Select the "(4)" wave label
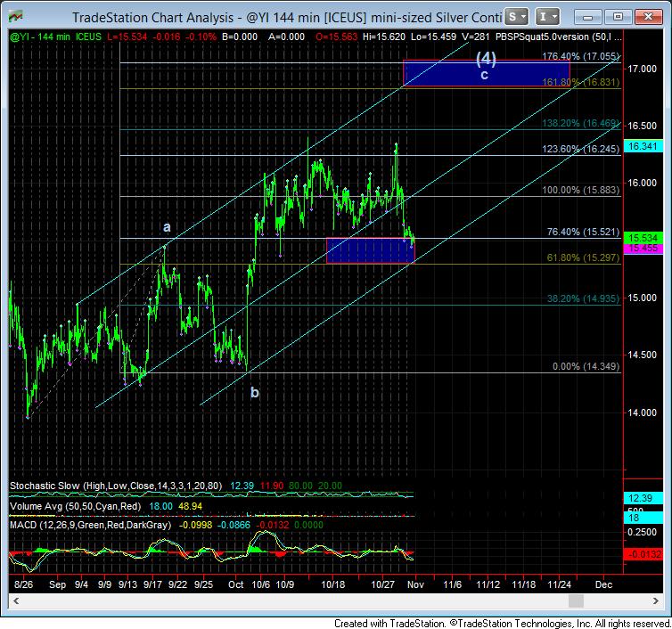The image size is (672, 629). (486, 58)
